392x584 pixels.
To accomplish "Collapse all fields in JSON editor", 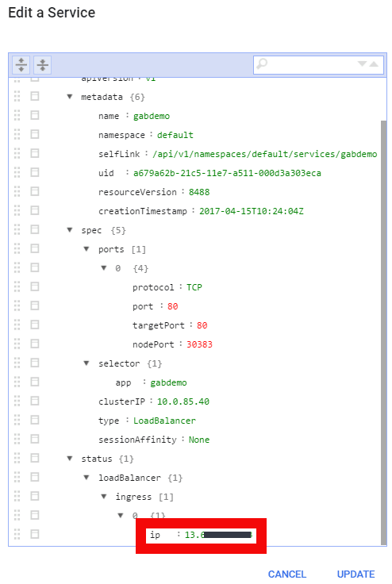I will click(x=43, y=65).
